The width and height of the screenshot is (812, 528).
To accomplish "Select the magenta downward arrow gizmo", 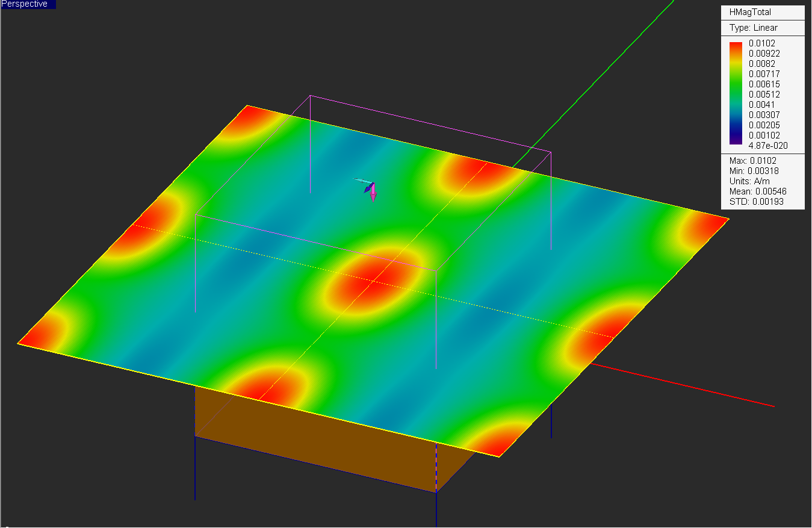I will click(x=373, y=193).
